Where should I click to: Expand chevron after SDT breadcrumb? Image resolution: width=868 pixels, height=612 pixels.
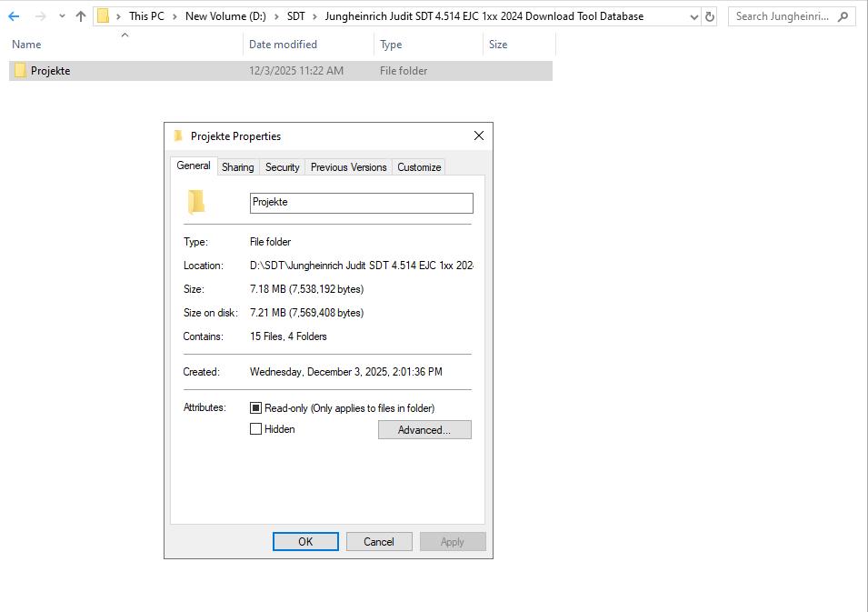click(315, 16)
